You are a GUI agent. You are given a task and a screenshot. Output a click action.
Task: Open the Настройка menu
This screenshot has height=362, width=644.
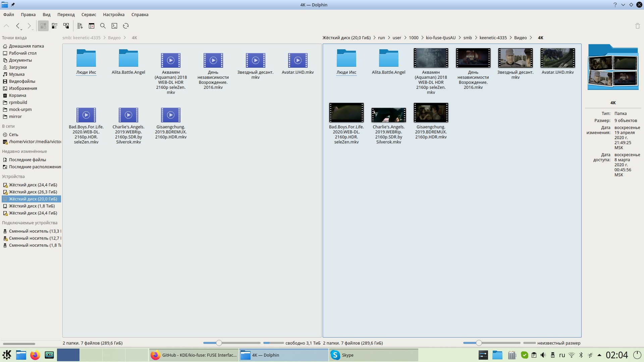pyautogui.click(x=113, y=15)
